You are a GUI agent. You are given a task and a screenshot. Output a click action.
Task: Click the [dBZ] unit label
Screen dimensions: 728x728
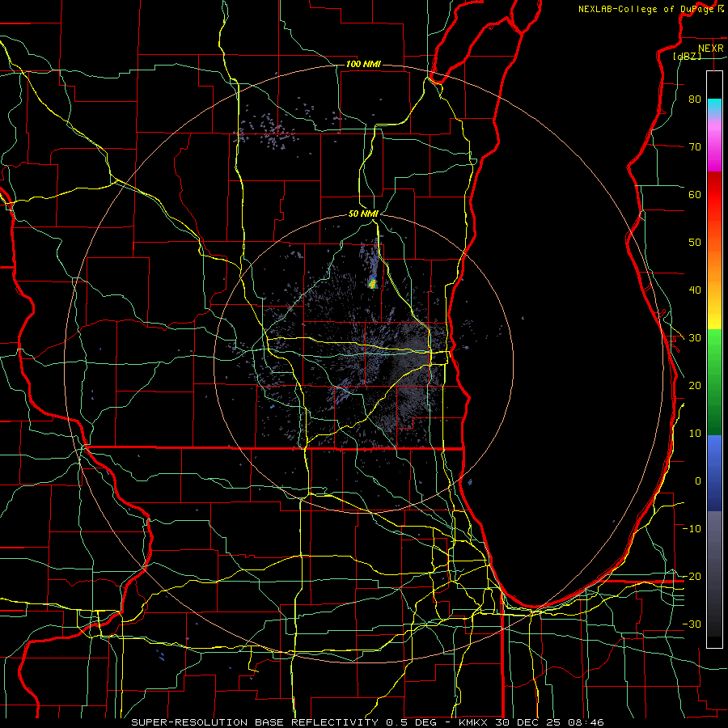[x=687, y=56]
